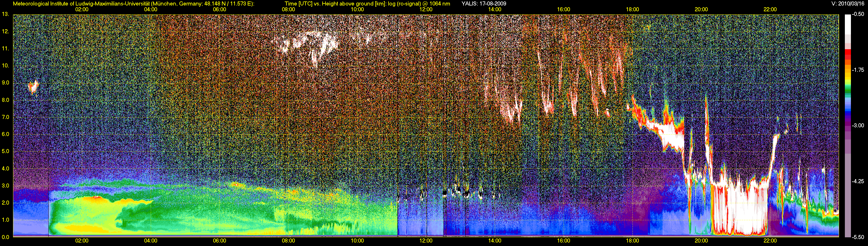Click the 14:00 label on the lower time axis

click(x=495, y=241)
